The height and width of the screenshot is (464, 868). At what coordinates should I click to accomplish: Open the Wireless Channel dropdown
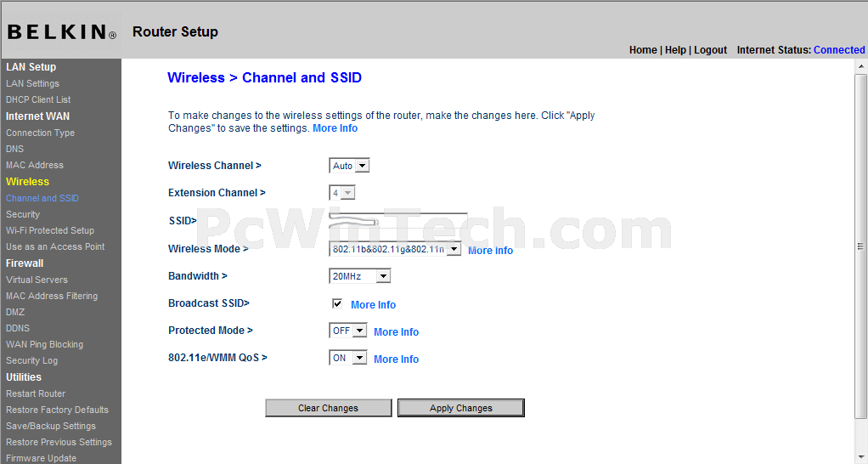tap(349, 166)
